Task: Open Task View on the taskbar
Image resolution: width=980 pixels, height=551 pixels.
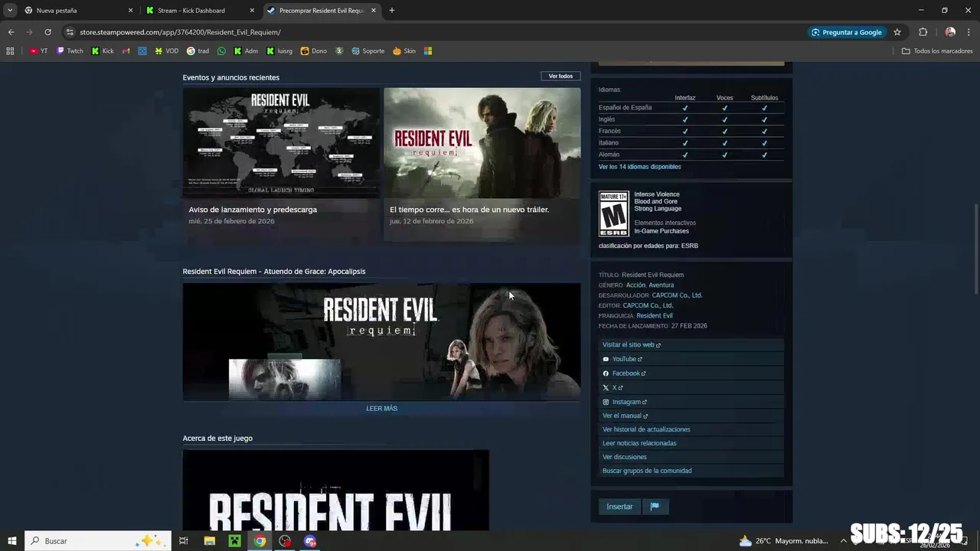Action: click(x=184, y=541)
